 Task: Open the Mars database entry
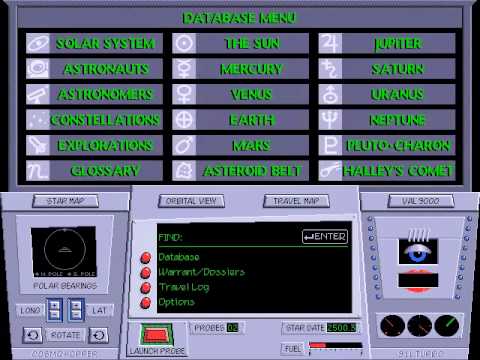pos(240,145)
